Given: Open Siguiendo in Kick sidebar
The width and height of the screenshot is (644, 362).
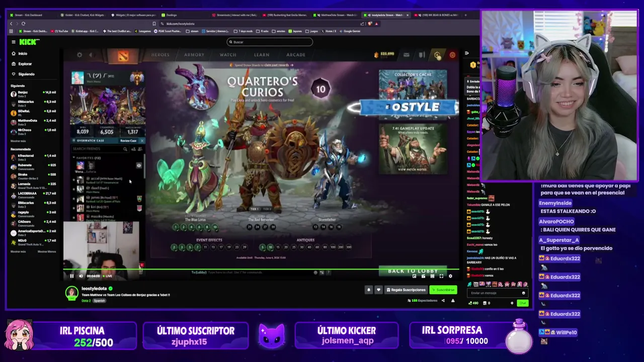Looking at the screenshot, I should click(x=23, y=74).
